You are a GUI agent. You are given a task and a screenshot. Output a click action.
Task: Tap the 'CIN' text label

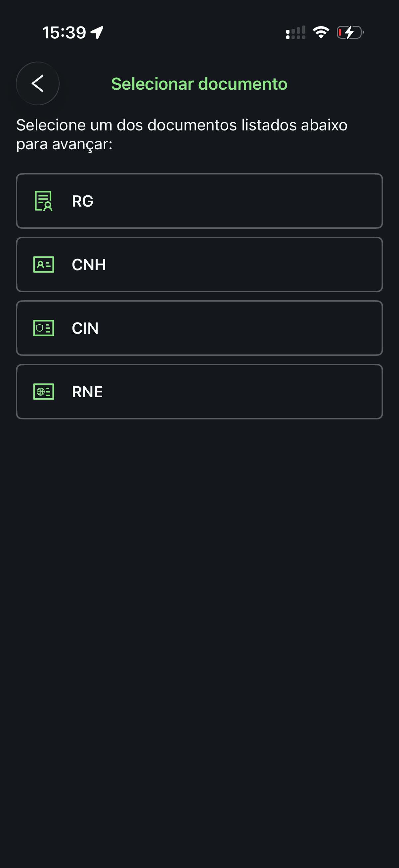click(x=85, y=328)
